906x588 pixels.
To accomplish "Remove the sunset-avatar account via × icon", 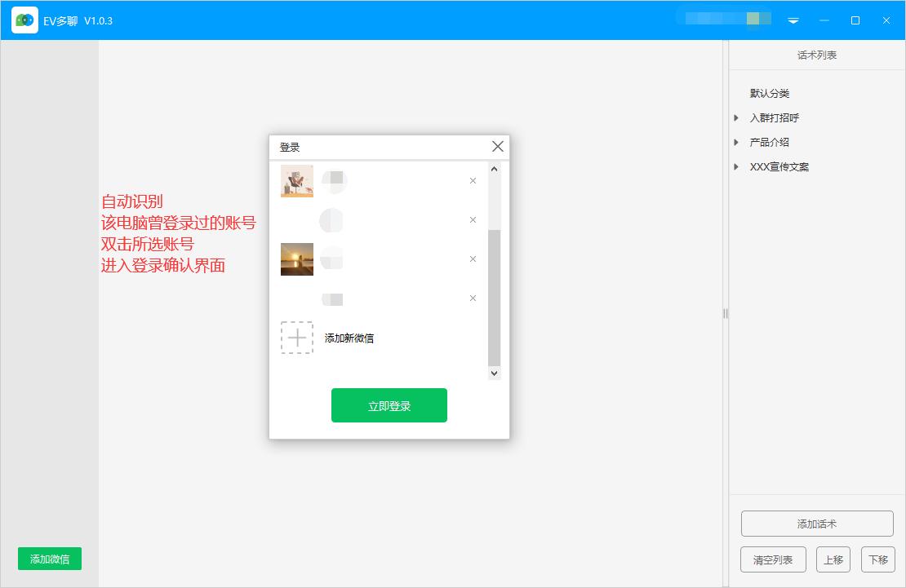I will coord(473,259).
